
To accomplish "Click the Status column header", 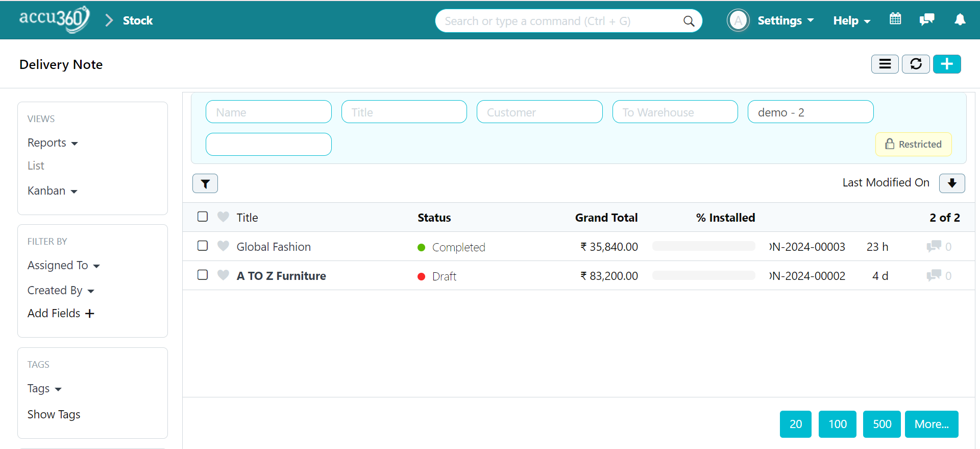I will pyautogui.click(x=434, y=218).
